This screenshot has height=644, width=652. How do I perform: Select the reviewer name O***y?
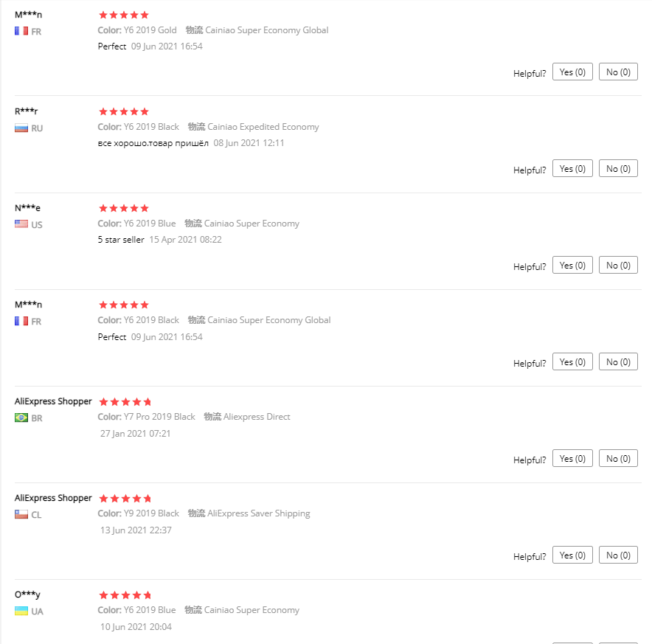pyautogui.click(x=26, y=595)
